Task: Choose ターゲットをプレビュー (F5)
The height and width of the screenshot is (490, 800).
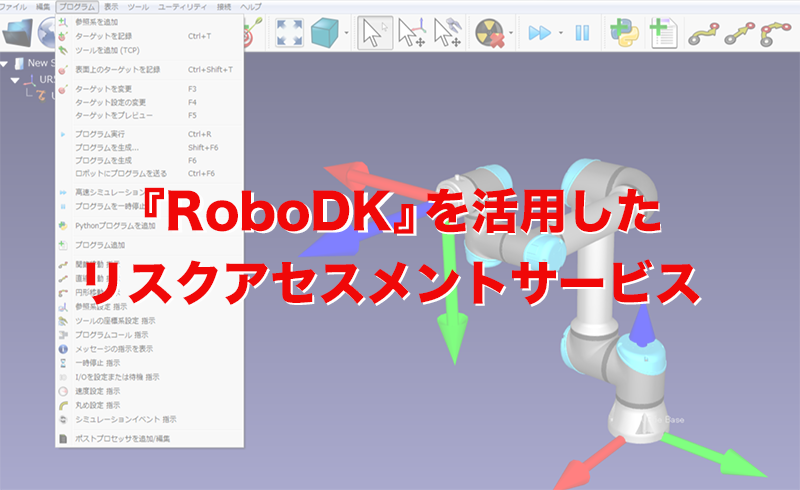Action: click(x=149, y=115)
